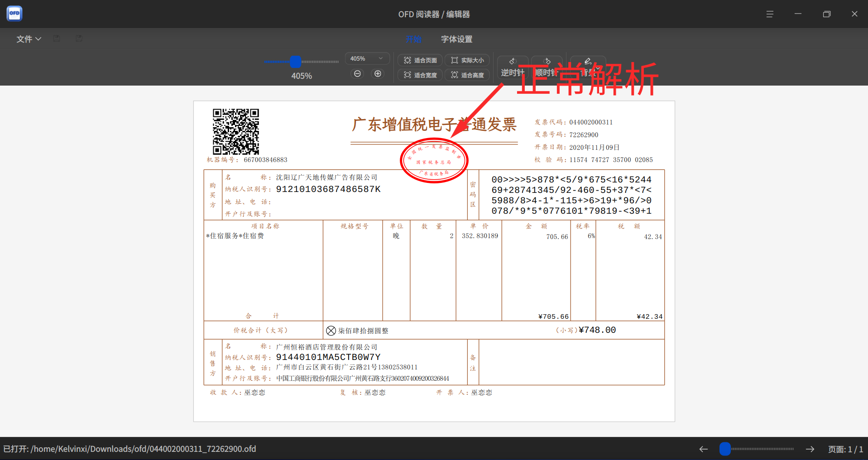Open the 字体设置 tab

457,39
